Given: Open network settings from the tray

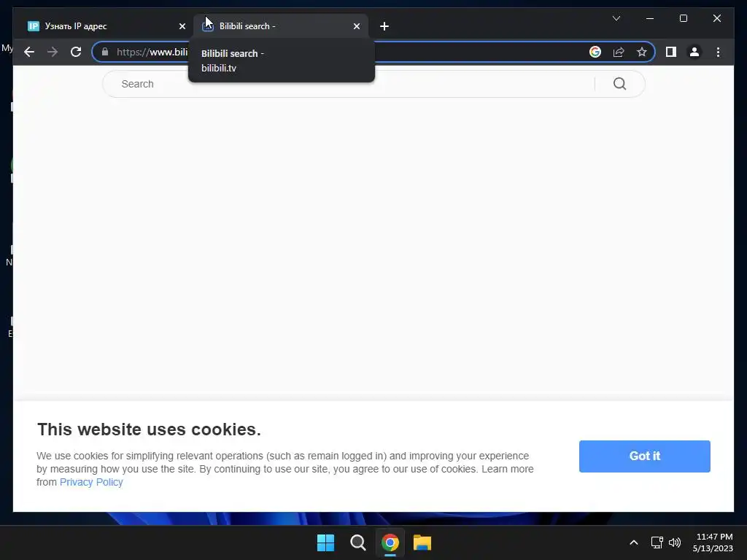Looking at the screenshot, I should pos(657,542).
